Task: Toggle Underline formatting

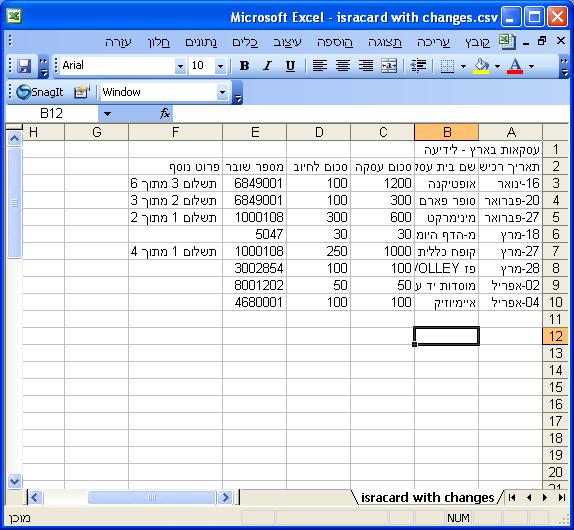Action: [x=290, y=66]
